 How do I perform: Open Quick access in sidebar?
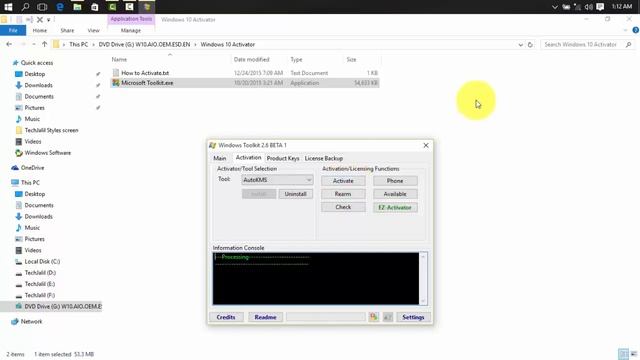[x=37, y=63]
